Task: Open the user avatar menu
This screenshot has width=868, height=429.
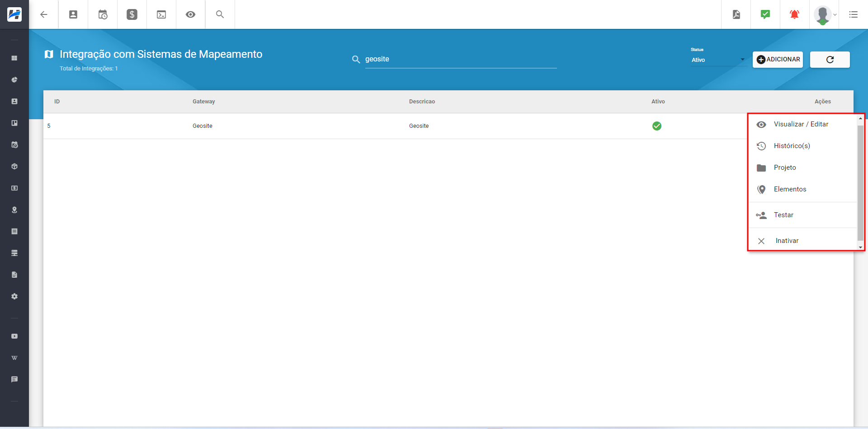Action: click(825, 14)
